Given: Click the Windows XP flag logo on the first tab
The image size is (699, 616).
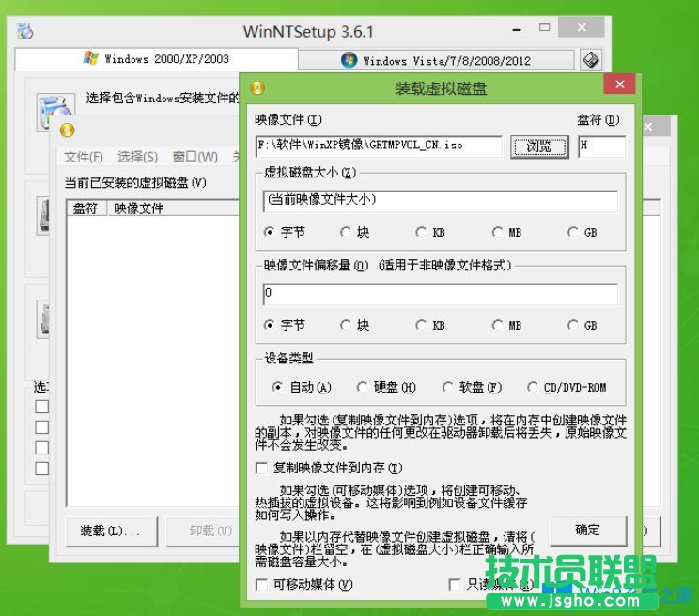Looking at the screenshot, I should click(x=90, y=58).
